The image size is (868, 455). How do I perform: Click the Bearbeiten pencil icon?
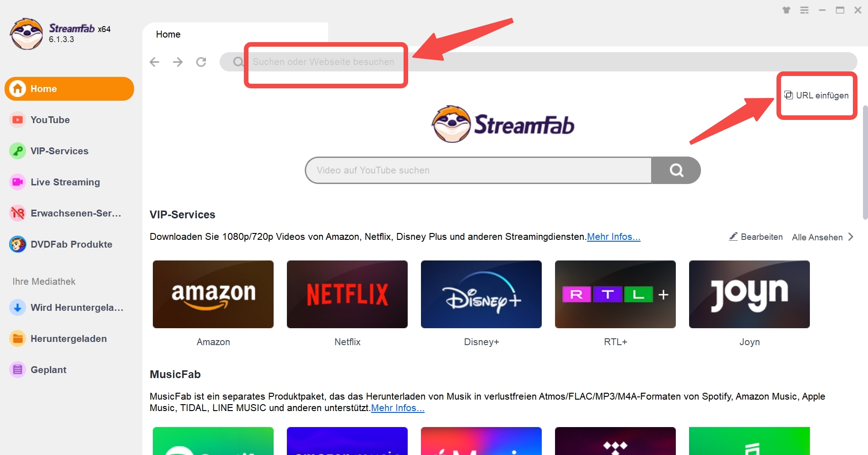tap(733, 237)
